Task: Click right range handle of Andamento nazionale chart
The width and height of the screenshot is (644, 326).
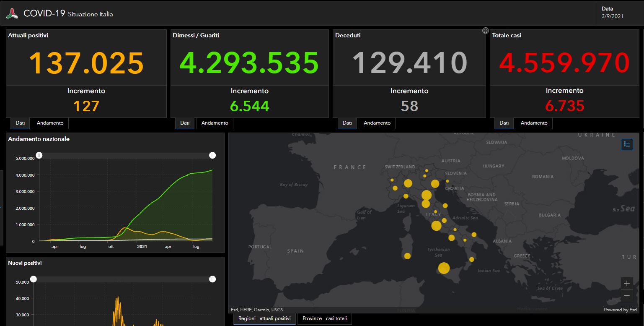Action: pos(212,155)
